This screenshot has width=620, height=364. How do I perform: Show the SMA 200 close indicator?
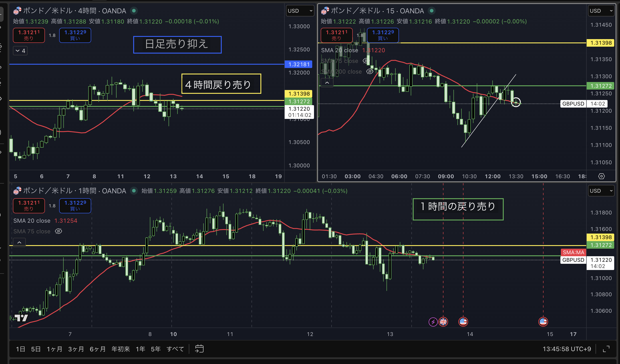[370, 72]
